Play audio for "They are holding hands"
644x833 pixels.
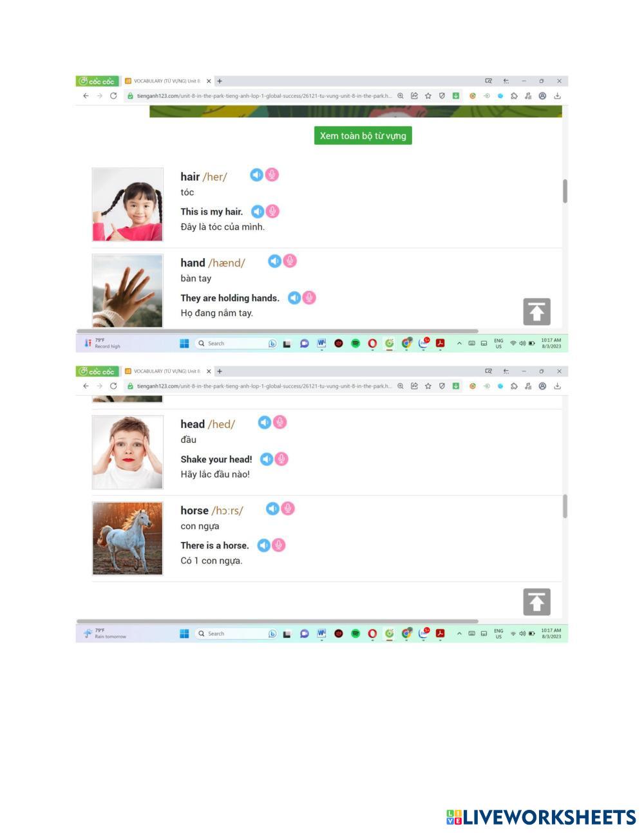(x=294, y=297)
